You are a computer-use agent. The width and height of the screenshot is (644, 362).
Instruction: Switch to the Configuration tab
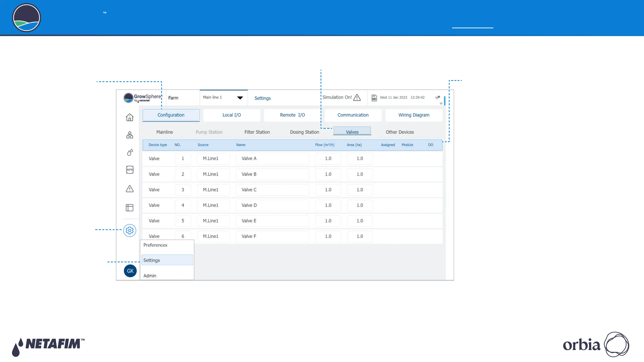tap(171, 115)
